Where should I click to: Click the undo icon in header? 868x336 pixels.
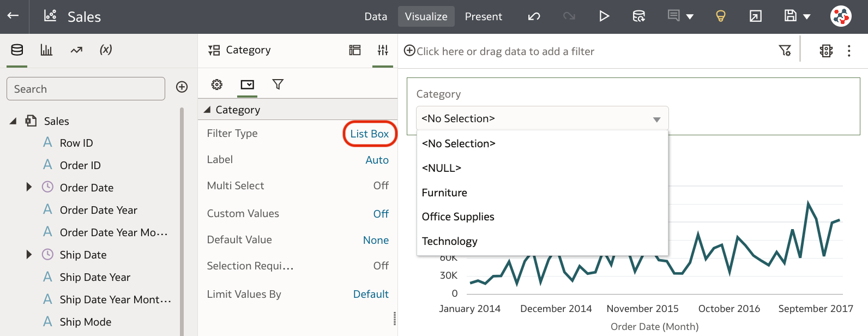click(x=534, y=16)
